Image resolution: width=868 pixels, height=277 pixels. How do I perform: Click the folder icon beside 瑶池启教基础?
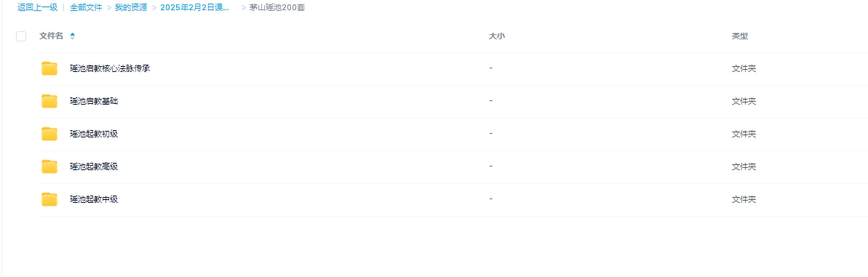(49, 101)
